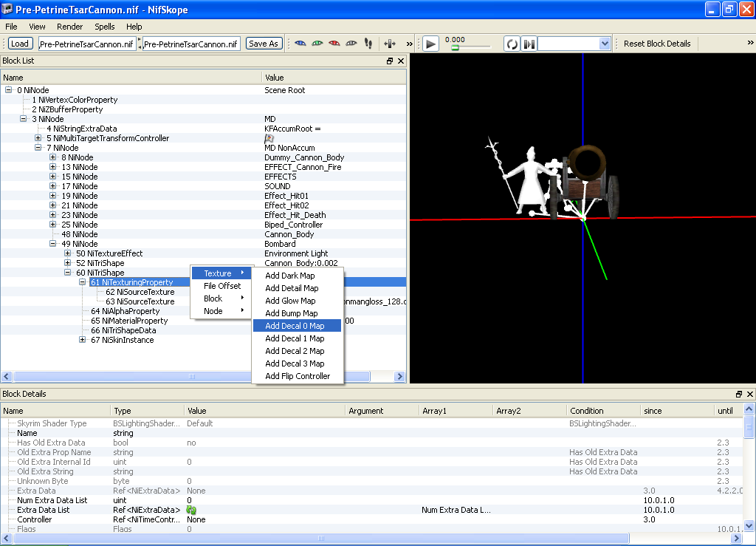Viewport: 756px width, 546px height.
Task: Choose Add Glow Map from submenu
Action: click(297, 301)
